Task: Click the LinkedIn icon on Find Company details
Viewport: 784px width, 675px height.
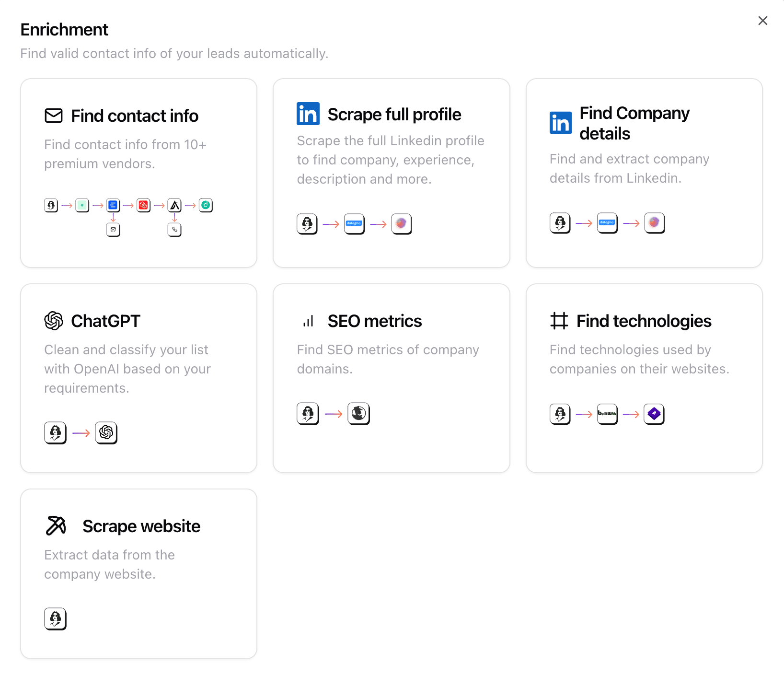Action: pyautogui.click(x=560, y=122)
